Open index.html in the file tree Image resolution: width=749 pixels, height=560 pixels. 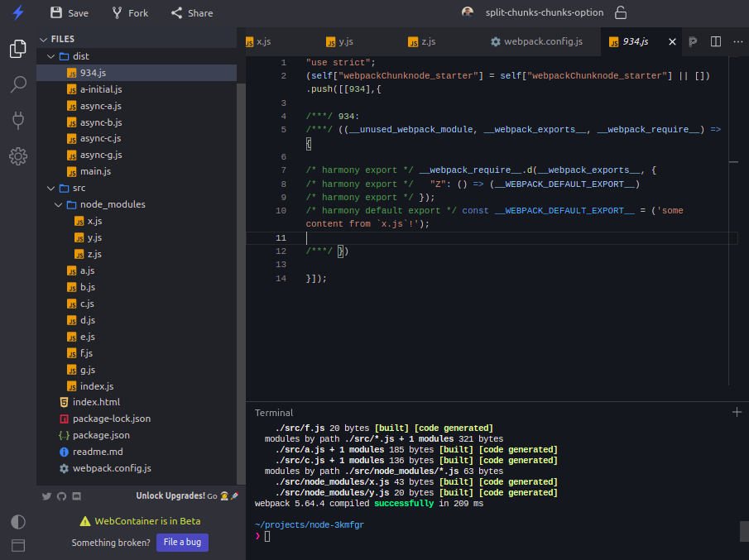[96, 402]
